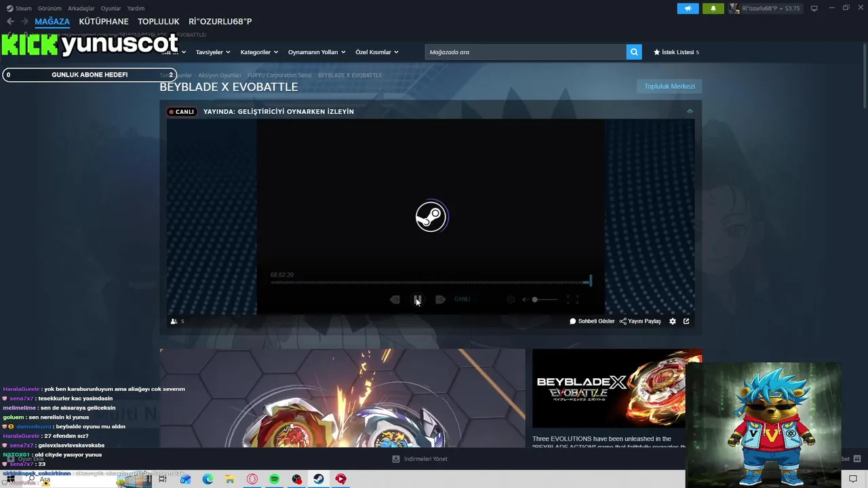Image resolution: width=868 pixels, height=488 pixels.
Task: Open the Görünüm menu
Action: pyautogui.click(x=50, y=8)
